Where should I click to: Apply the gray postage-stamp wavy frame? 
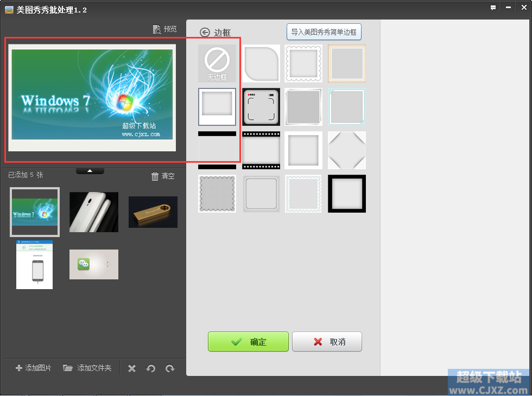click(x=217, y=194)
